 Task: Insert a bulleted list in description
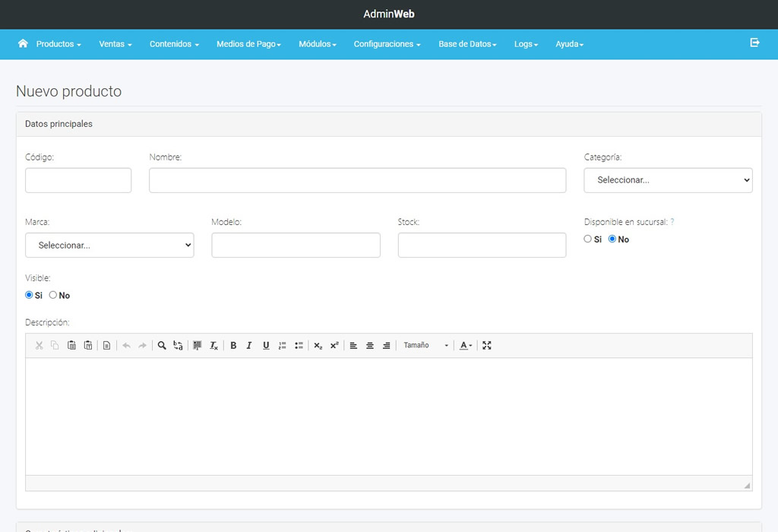pyautogui.click(x=299, y=346)
